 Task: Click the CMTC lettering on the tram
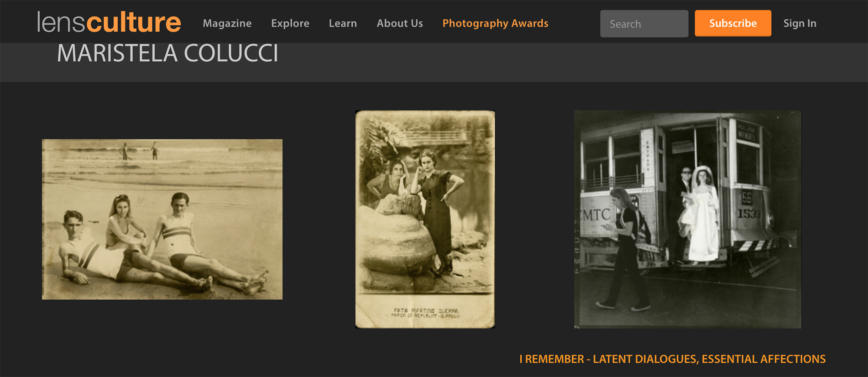[595, 215]
